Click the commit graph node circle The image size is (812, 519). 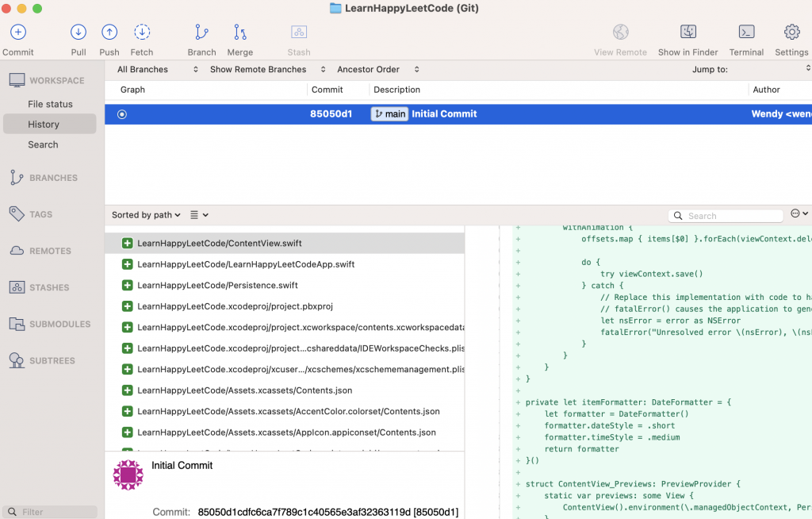(121, 114)
